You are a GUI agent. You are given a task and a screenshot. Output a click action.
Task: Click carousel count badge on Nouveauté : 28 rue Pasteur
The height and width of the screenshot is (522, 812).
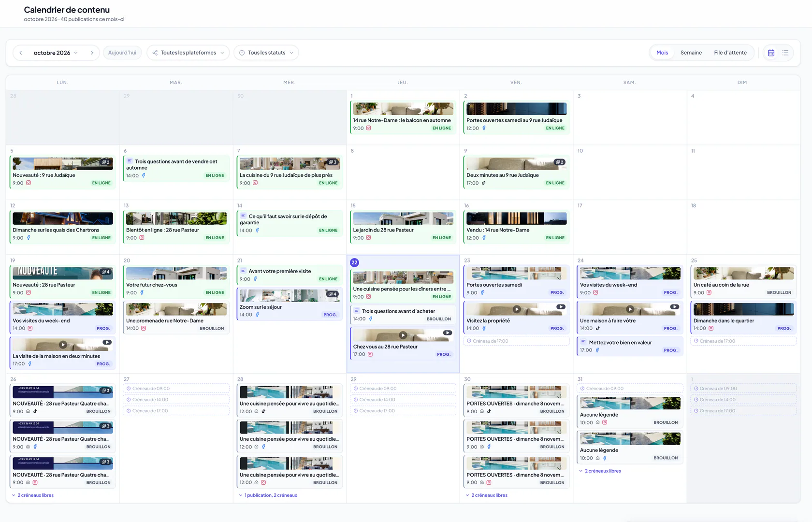click(x=105, y=272)
